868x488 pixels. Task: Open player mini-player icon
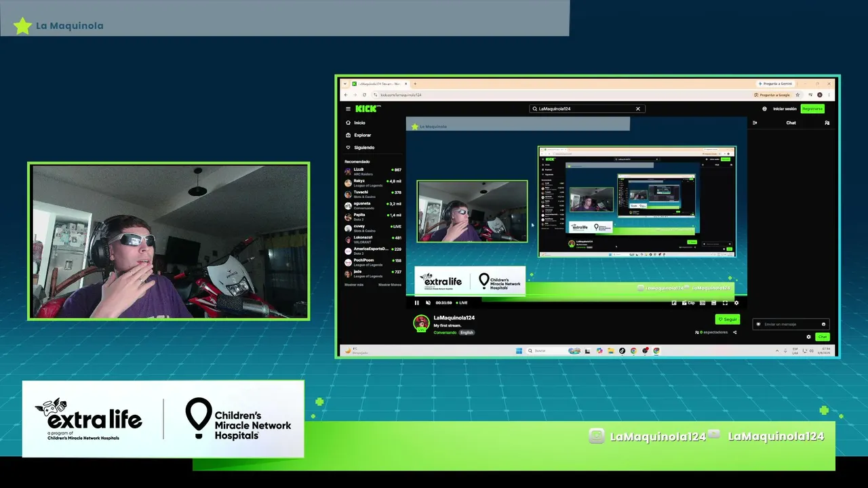point(674,303)
